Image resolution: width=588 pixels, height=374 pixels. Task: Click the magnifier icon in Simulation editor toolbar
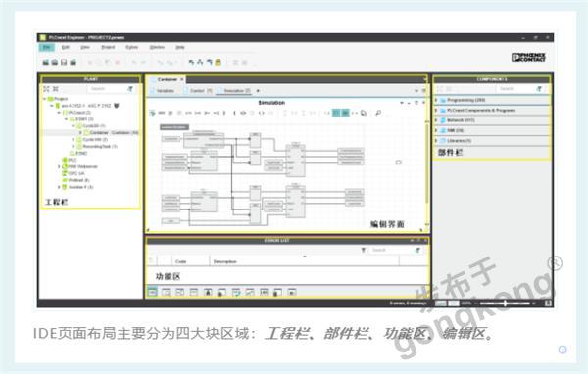click(378, 113)
